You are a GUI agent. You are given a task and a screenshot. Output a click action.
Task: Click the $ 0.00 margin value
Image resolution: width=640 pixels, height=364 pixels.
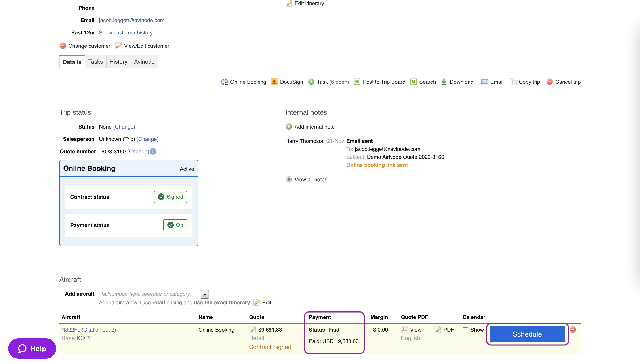[381, 330]
